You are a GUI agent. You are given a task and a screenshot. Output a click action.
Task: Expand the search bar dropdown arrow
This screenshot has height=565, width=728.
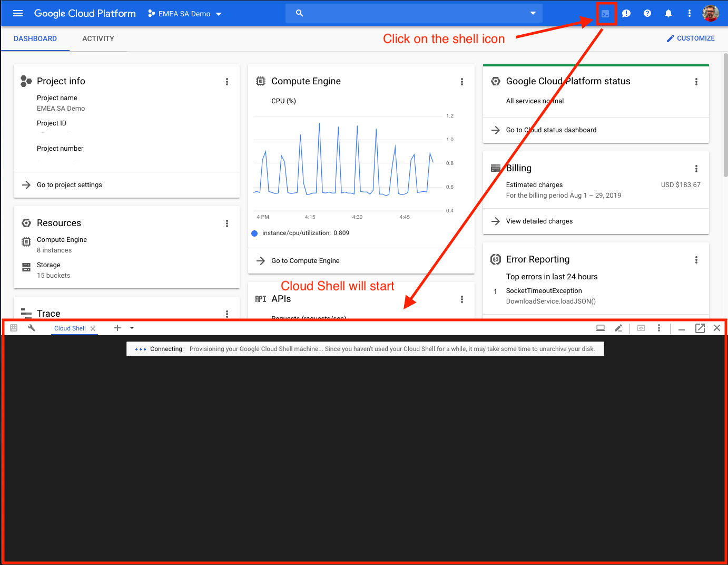(533, 13)
